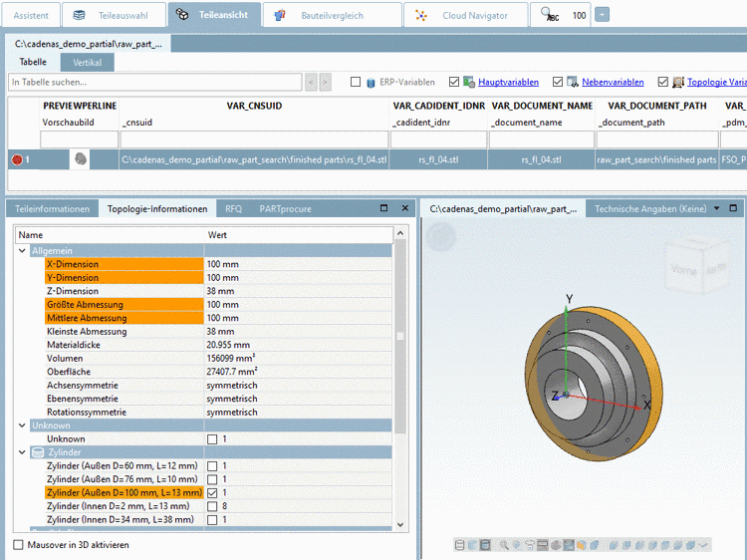Click the Hauptvariablen link

[x=508, y=83]
